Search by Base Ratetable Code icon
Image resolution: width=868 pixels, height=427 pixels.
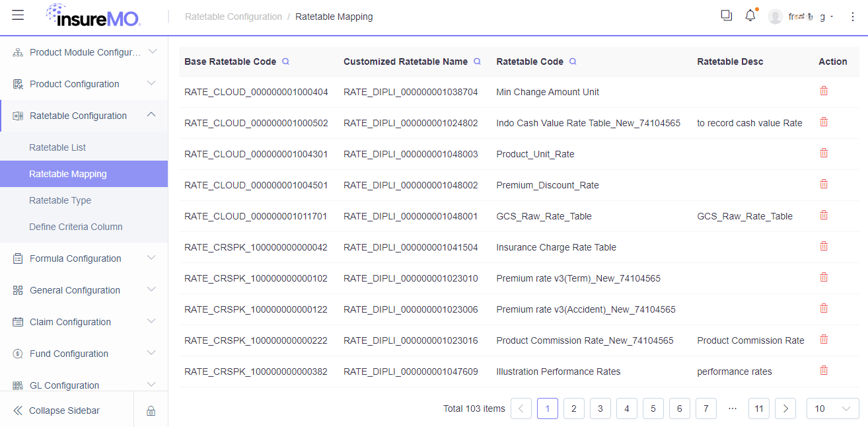pos(286,61)
